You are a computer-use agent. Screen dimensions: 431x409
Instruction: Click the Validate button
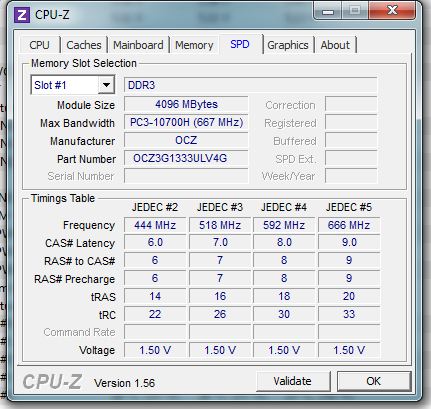293,381
